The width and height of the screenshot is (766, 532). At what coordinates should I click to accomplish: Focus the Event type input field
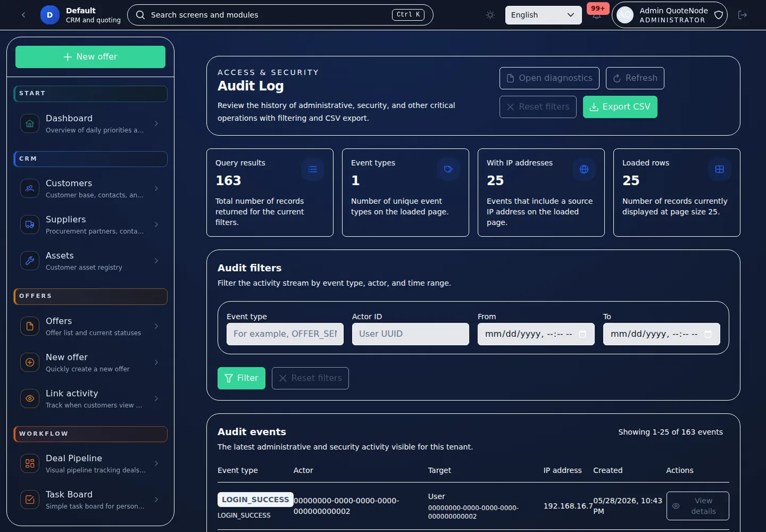tap(285, 334)
